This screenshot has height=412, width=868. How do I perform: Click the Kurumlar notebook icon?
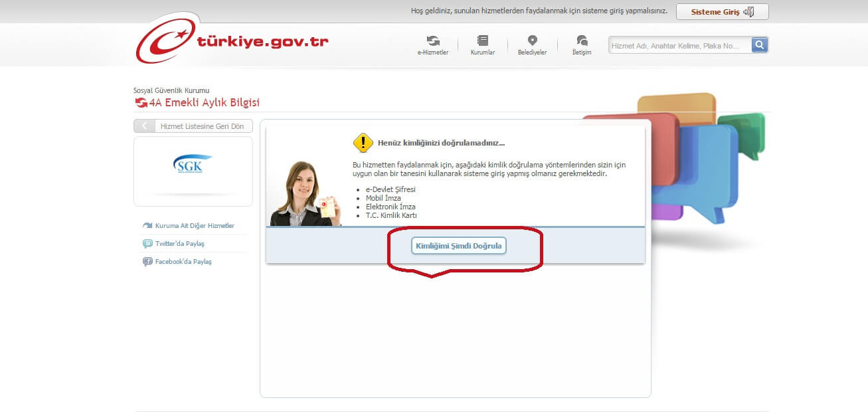click(483, 41)
